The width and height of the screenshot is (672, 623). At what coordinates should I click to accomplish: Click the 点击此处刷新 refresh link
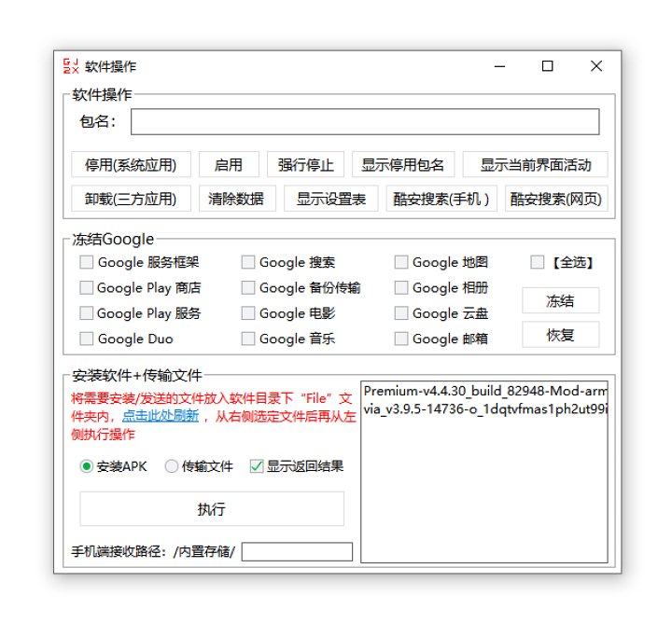[x=161, y=416]
